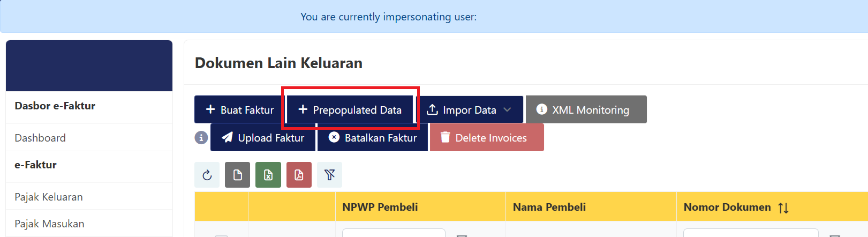This screenshot has width=868, height=237.
Task: Export table to PDF icon
Action: click(x=299, y=175)
